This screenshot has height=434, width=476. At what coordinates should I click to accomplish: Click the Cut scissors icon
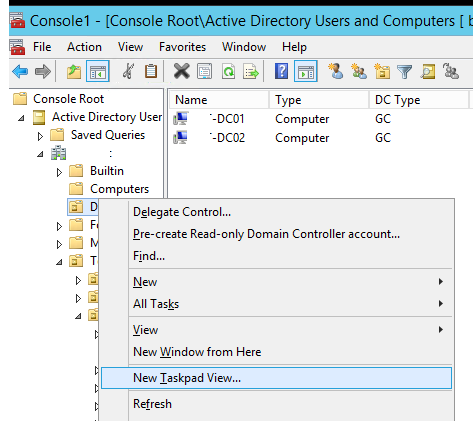[128, 71]
